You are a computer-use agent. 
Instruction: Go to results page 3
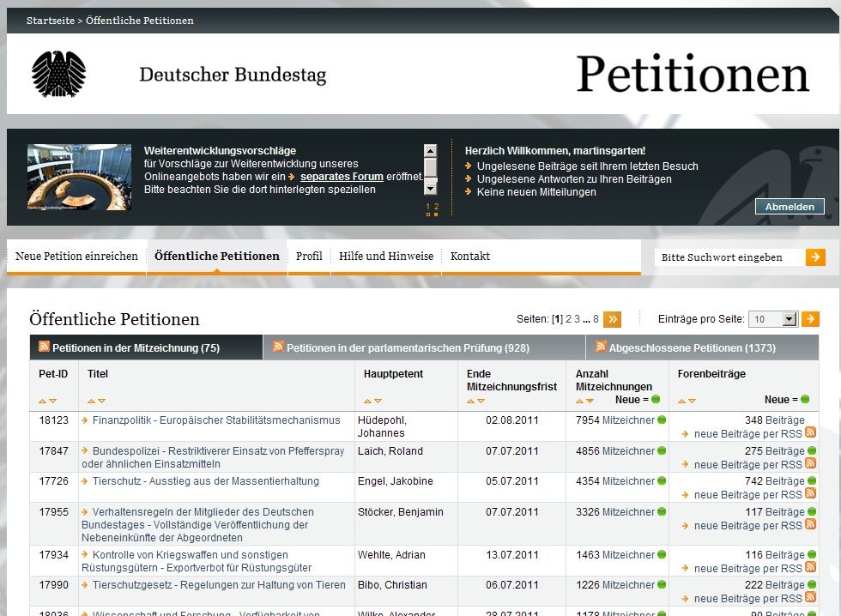click(577, 319)
